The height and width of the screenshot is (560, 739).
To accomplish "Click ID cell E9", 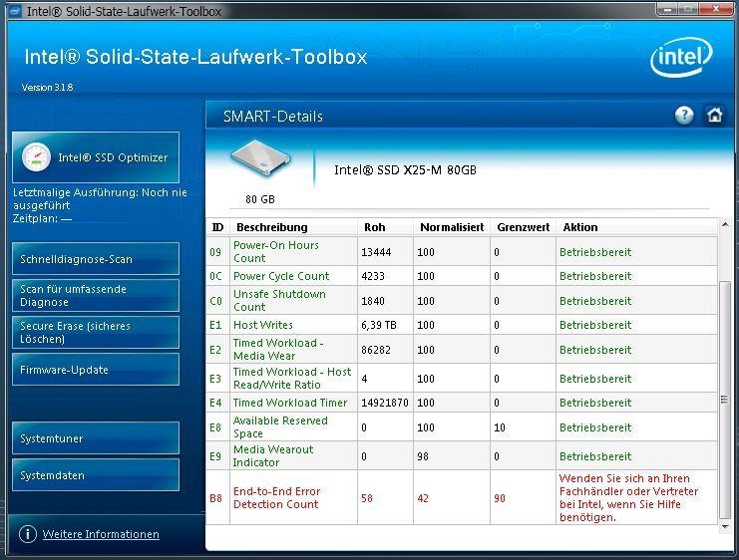I will coord(215,456).
